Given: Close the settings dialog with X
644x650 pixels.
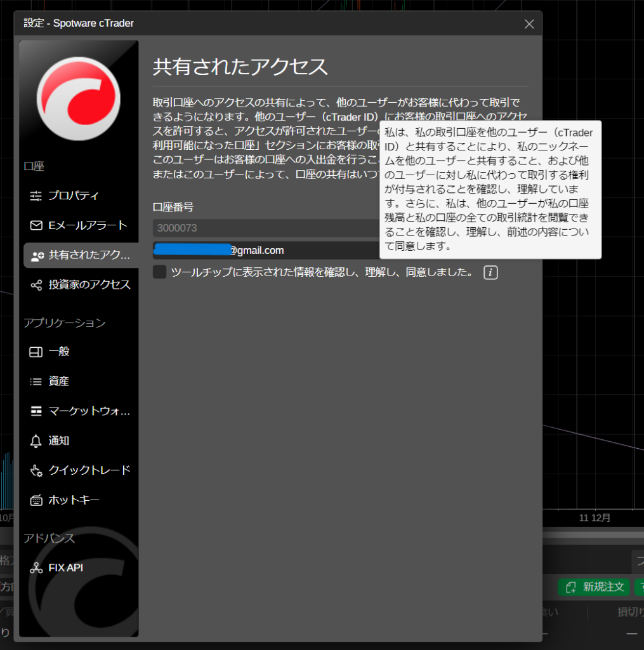Looking at the screenshot, I should (529, 24).
